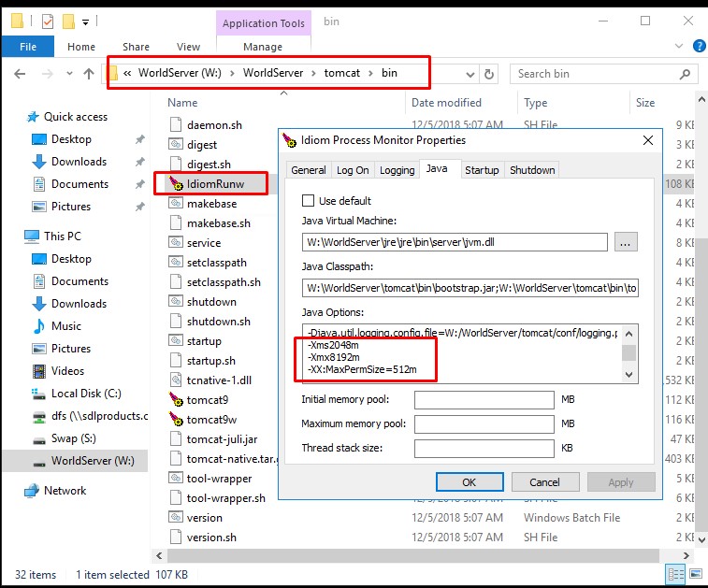Viewport: 708px width, 588px height.
Task: Click the Maximum memory pool field
Action: pyautogui.click(x=484, y=424)
